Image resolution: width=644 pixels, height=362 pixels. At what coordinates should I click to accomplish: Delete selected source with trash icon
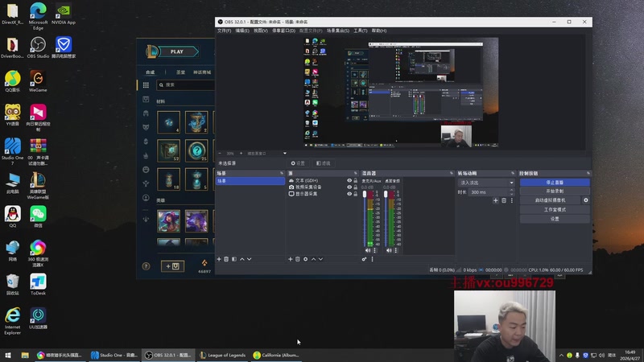(x=298, y=259)
